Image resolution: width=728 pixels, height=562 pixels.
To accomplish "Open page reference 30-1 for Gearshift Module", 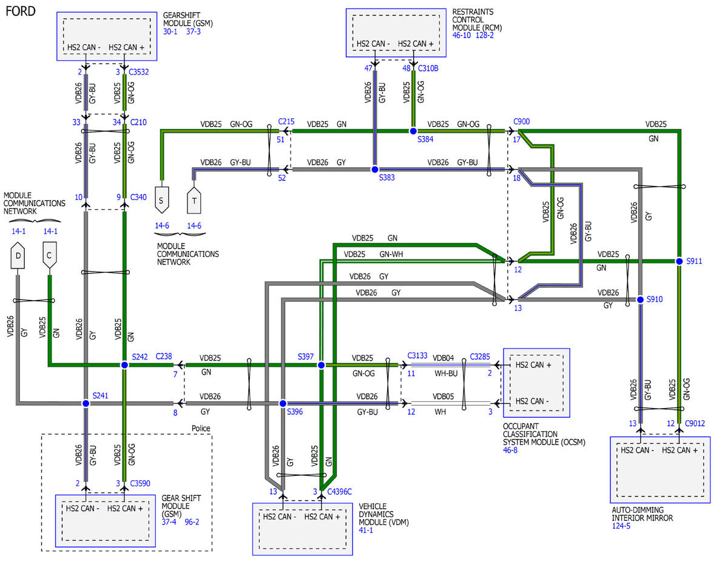I will [170, 31].
